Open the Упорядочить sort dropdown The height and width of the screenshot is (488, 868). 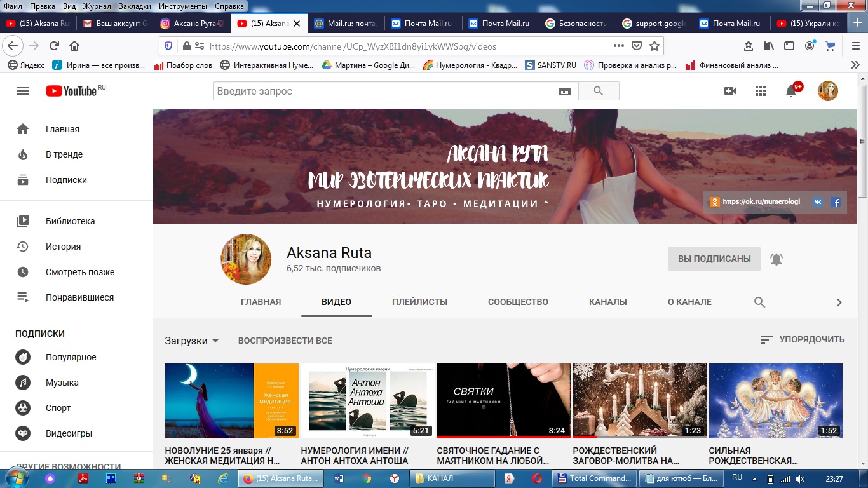[803, 340]
